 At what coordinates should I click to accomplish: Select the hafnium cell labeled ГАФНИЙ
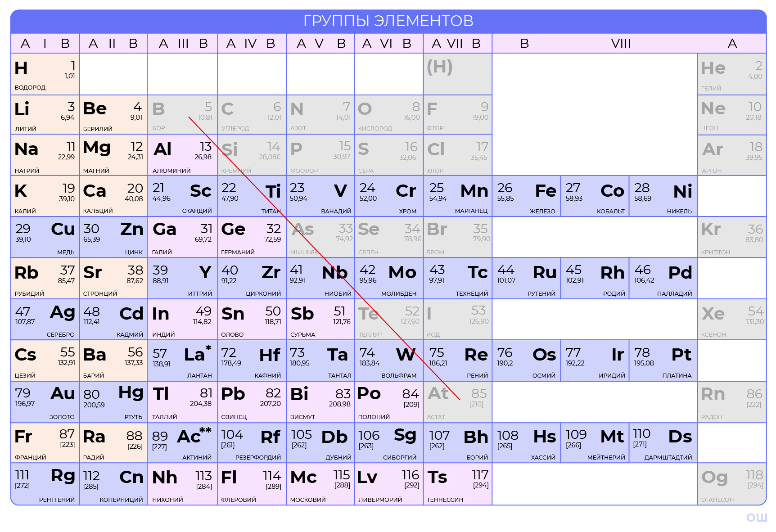tap(252, 361)
